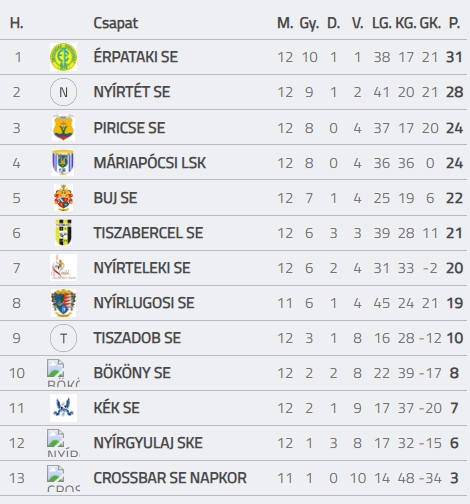
Task: Click the GK. goal difference header
Action: tap(430, 23)
